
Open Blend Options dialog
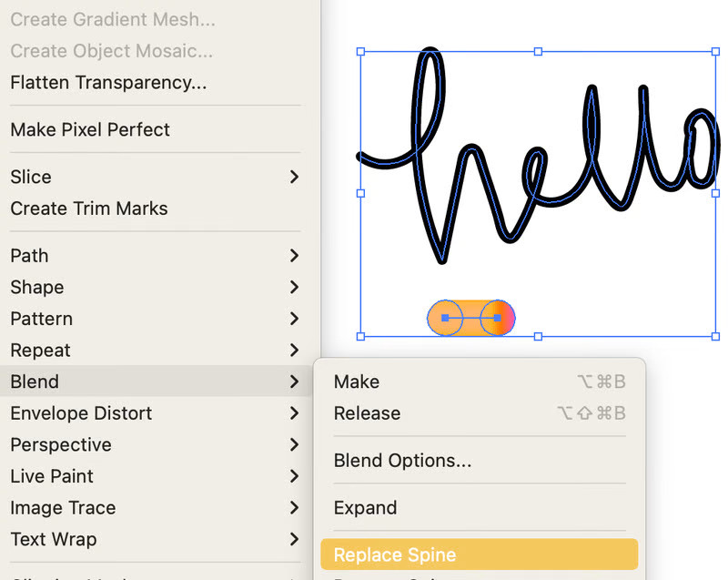click(x=402, y=461)
